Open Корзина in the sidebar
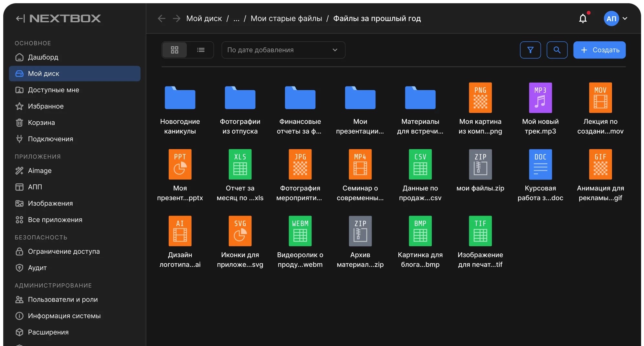This screenshot has width=644, height=346. point(75,123)
